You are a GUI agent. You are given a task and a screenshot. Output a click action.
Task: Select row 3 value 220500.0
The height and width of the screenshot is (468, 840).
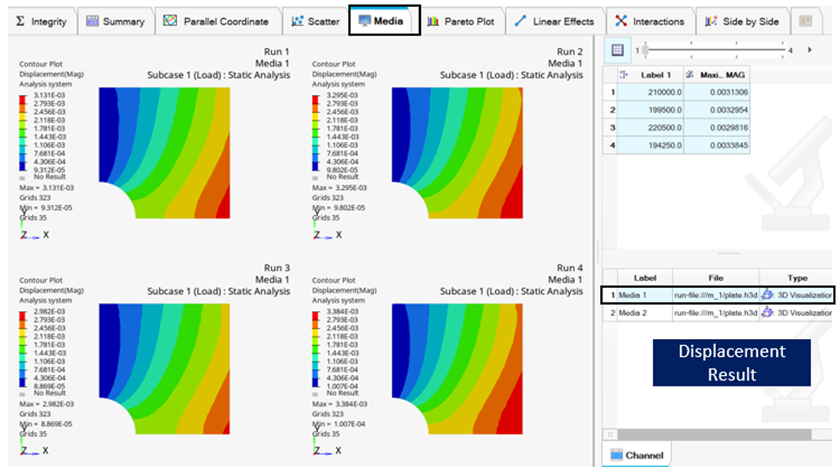[650, 127]
